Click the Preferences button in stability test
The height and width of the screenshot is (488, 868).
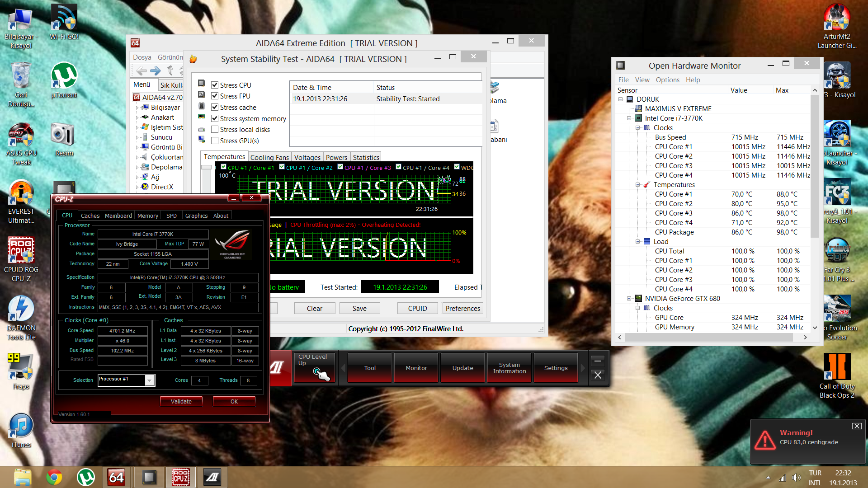pos(462,308)
